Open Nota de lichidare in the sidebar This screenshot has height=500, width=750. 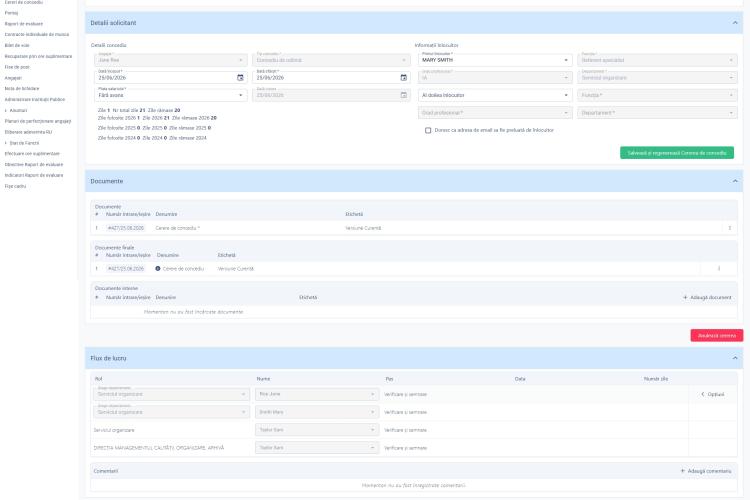[x=22, y=89]
